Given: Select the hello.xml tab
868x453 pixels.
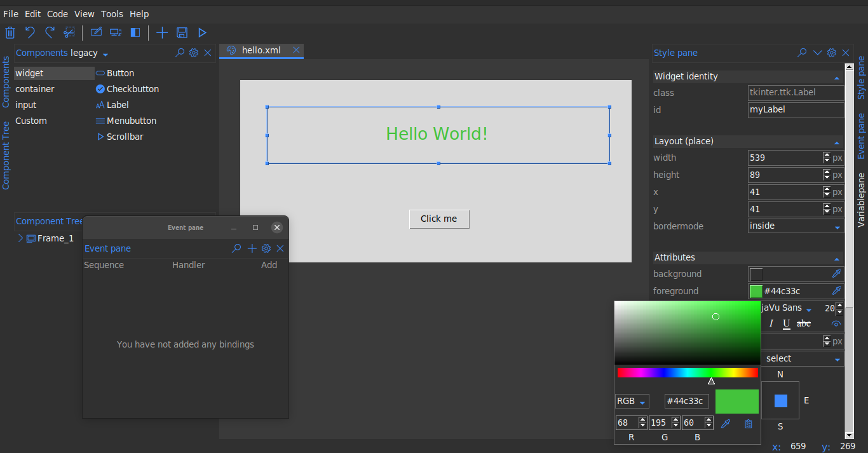Looking at the screenshot, I should pos(261,50).
